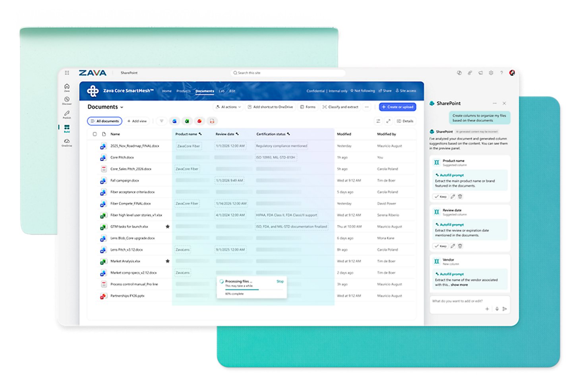This screenshot has height=392, width=588.
Task: Click the Processing files progress bar
Action: coord(253,290)
